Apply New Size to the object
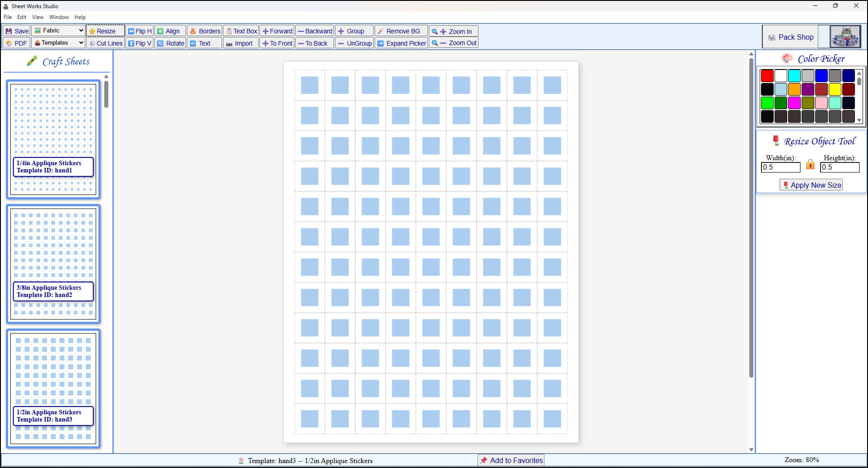The height and width of the screenshot is (468, 868). tap(810, 185)
